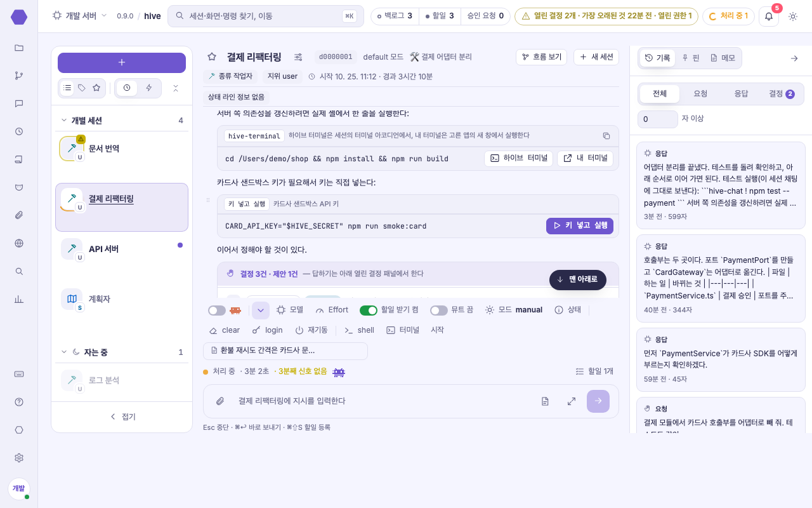The height and width of the screenshot is (508, 812).
Task: Click the notification bell icon
Action: (769, 16)
